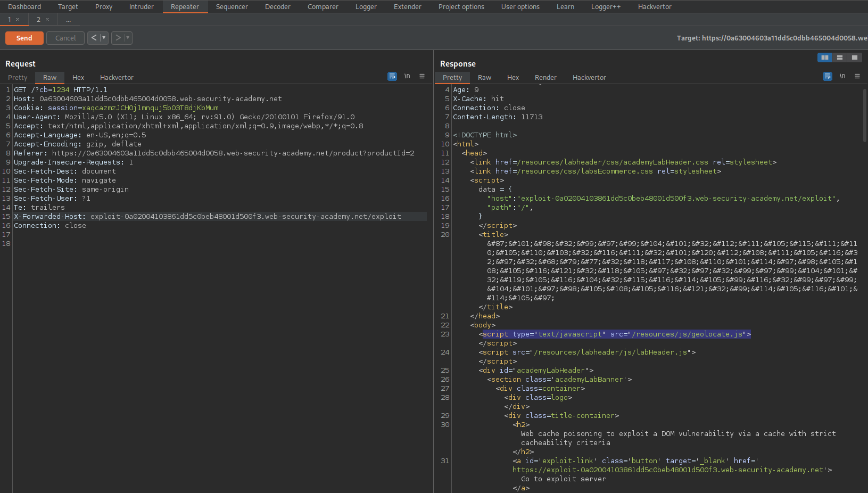Open the Dashboard tab
Viewport: 868px width, 493px height.
tap(24, 6)
